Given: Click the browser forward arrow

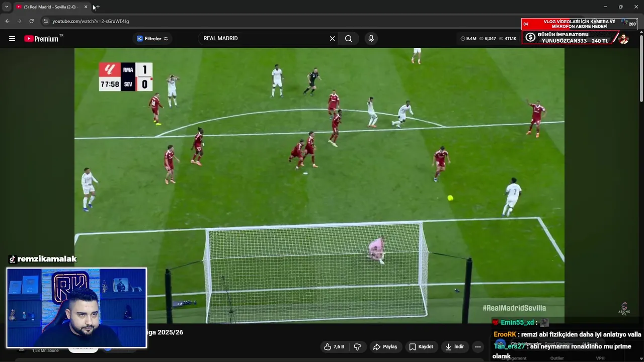Looking at the screenshot, I should pos(19,21).
